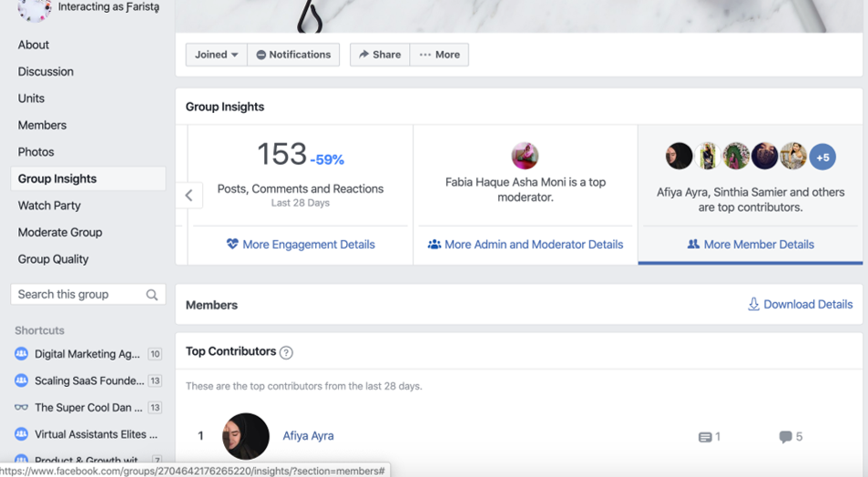The height and width of the screenshot is (477, 868).
Task: Open The Super Cool Dan ... shortcut
Action: 88,408
